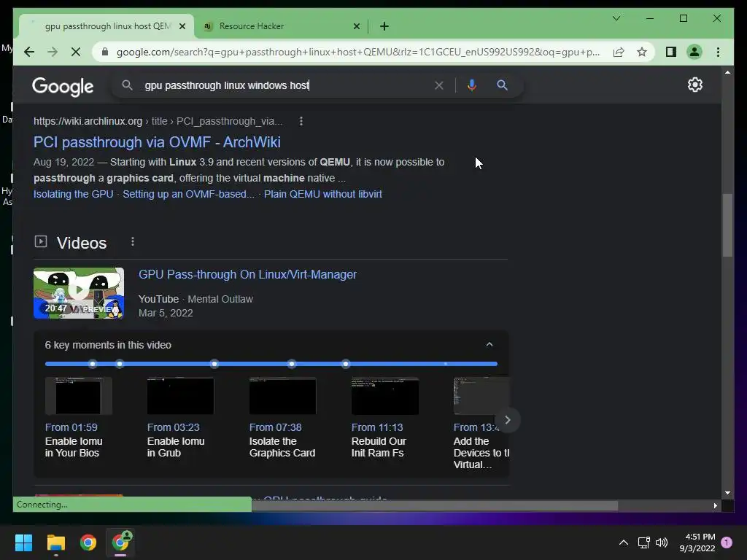
Task: Show hidden system tray icons
Action: pos(623,542)
